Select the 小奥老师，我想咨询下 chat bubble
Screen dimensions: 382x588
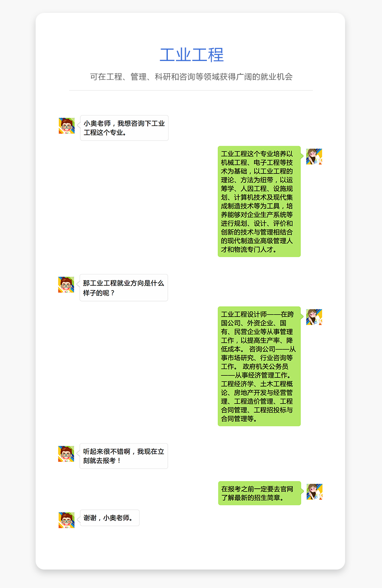[x=124, y=128]
